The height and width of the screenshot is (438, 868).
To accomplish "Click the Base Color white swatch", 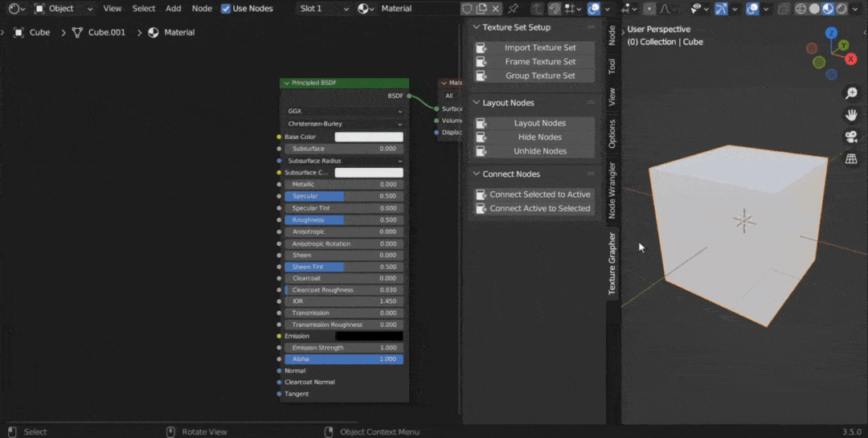I will [369, 137].
